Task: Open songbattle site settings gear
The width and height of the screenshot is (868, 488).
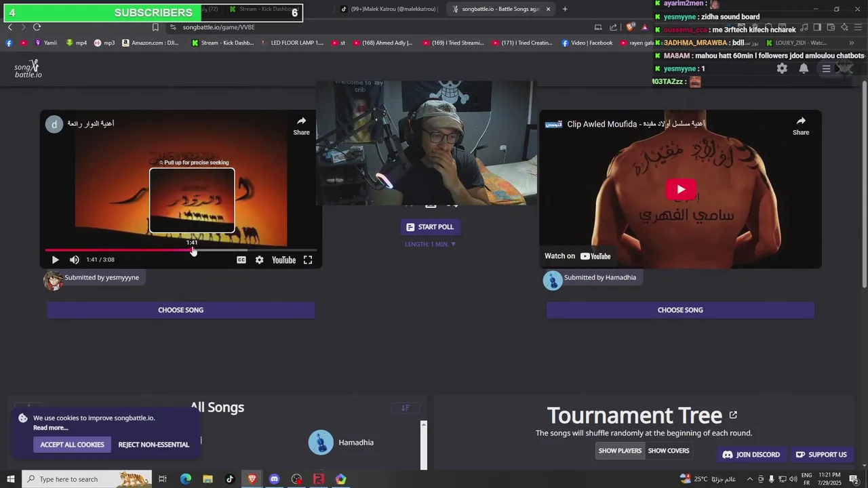Action: click(x=782, y=68)
